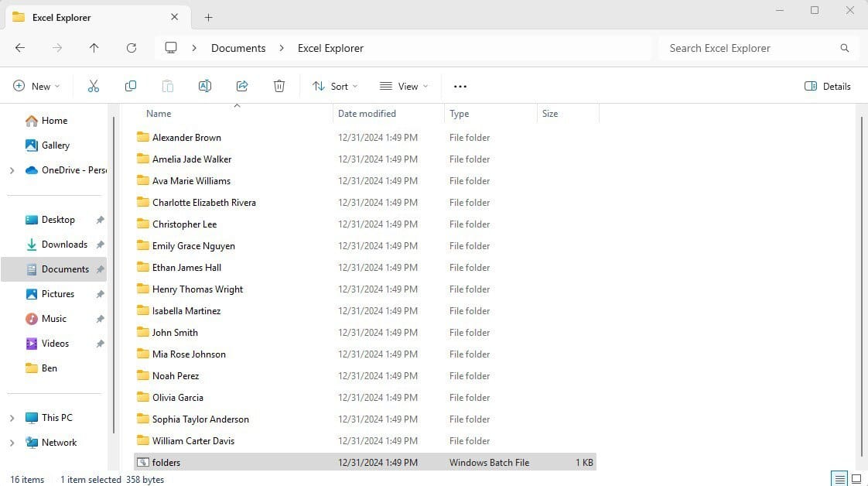Toggle sort order on Name column

[x=158, y=113]
